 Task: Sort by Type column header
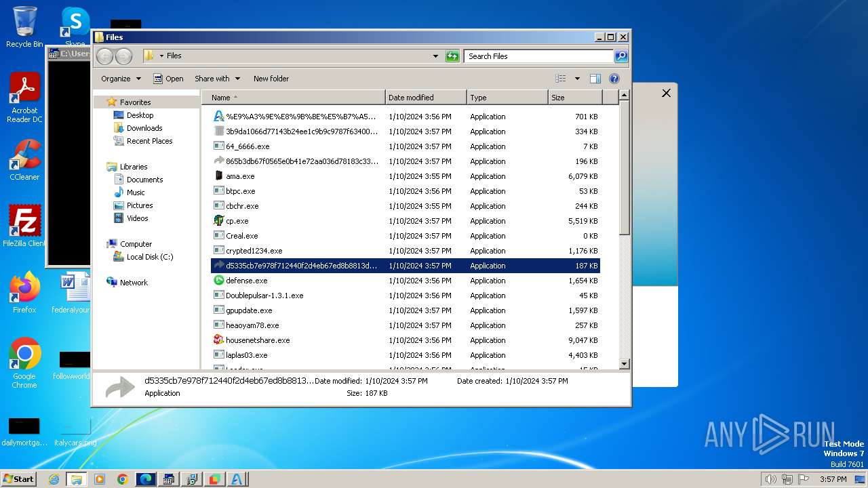[x=507, y=98]
